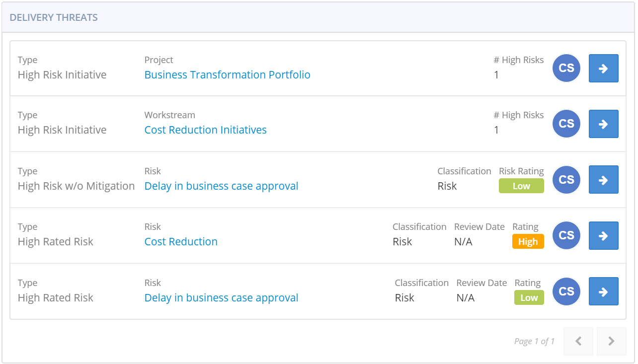Go to the previous page of threats
This screenshot has width=638, height=364.
578,341
